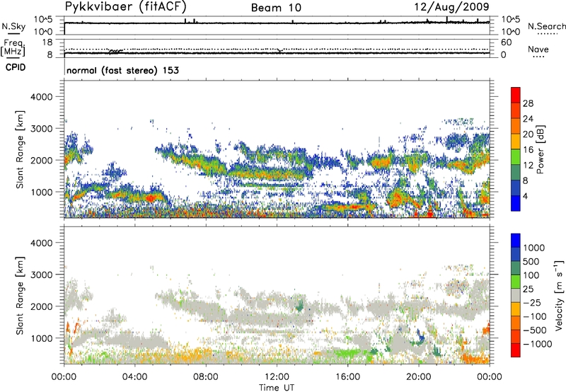
Task: Select the '12:00' time tick label
Action: (277, 377)
